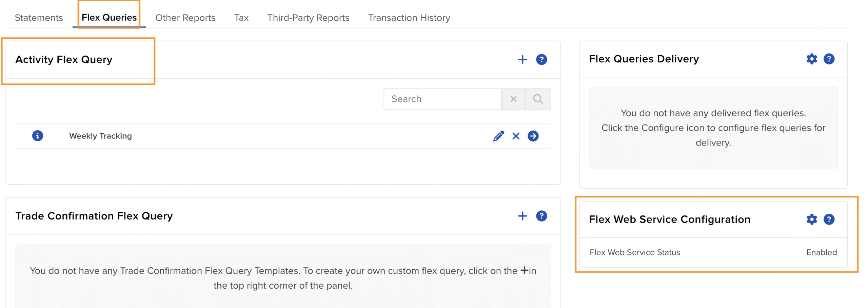Configure Flex Web Service settings

811,219
